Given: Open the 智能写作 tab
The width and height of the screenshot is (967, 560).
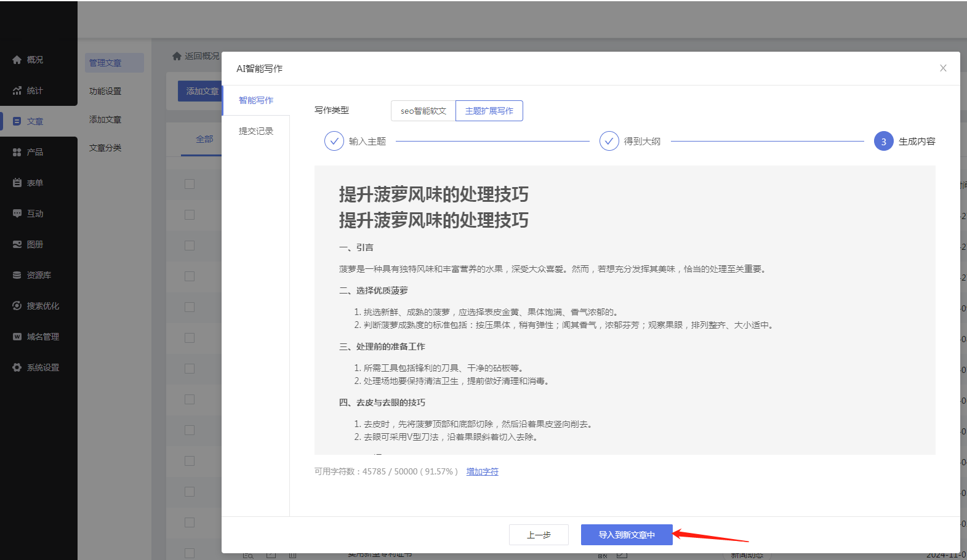Looking at the screenshot, I should (256, 100).
